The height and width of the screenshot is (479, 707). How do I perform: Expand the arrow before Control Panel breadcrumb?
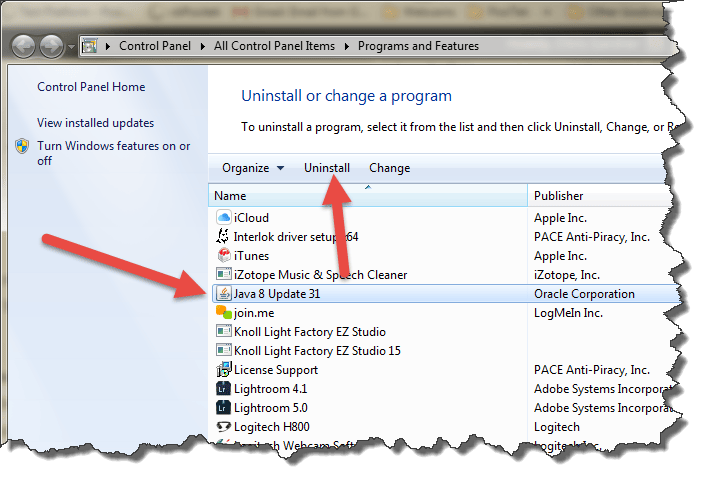pos(108,46)
